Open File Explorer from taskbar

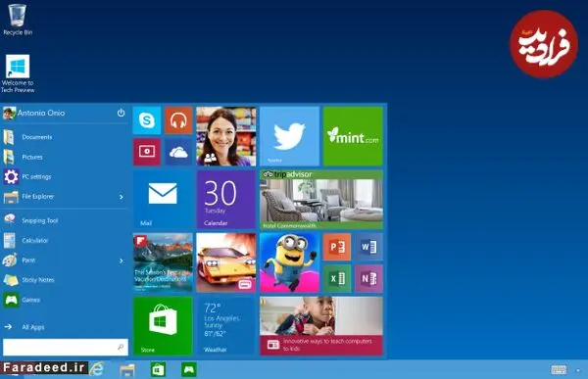click(x=127, y=370)
